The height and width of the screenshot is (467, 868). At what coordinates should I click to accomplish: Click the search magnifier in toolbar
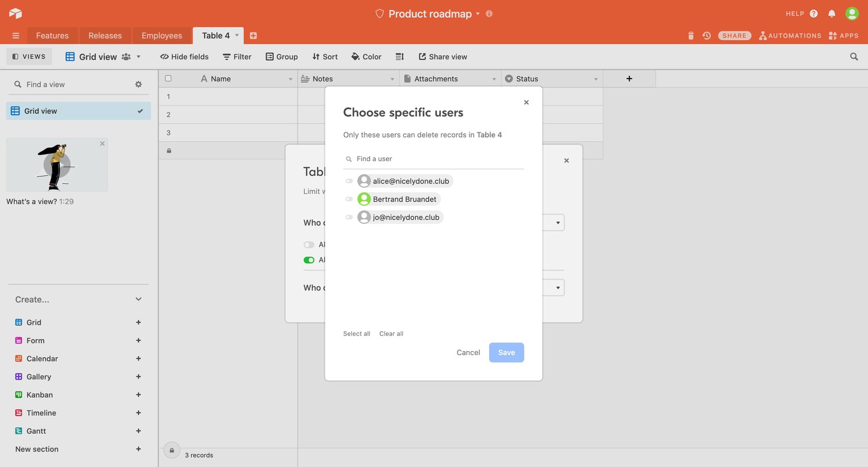coord(854,57)
